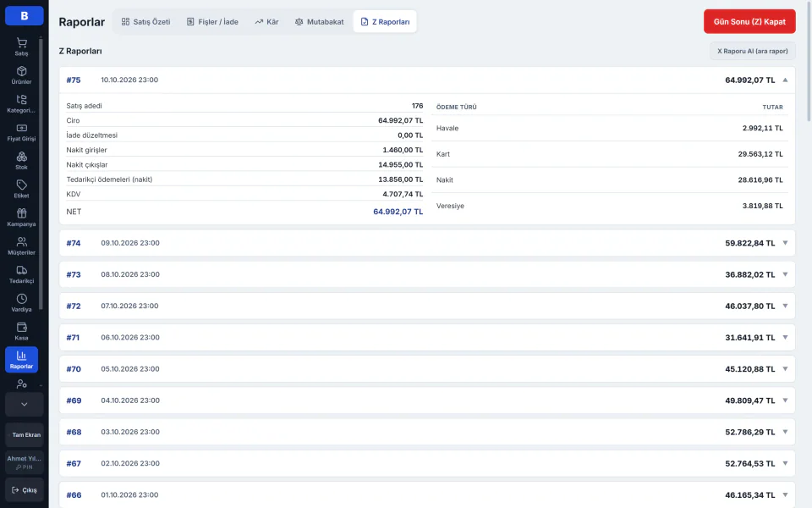The height and width of the screenshot is (508, 812).
Task: Expand Z report #71 arrow
Action: (x=785, y=338)
